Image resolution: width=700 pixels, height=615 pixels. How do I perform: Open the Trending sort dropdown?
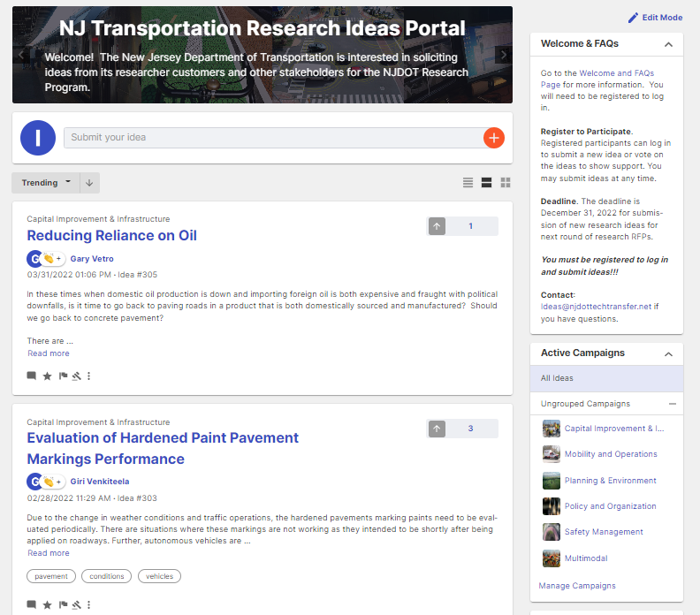pos(46,183)
